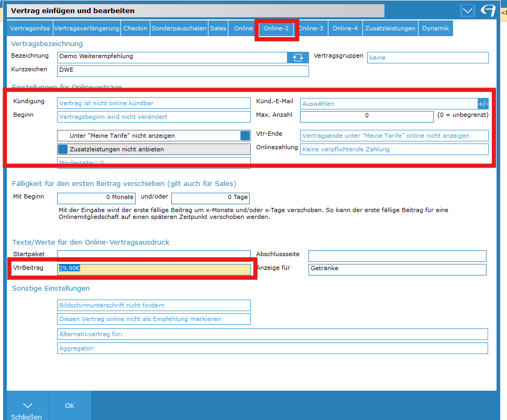Click 'Diesen Vertrag online nicht als Empfehlung markieren'
This screenshot has height=420, width=507.
pos(153,319)
